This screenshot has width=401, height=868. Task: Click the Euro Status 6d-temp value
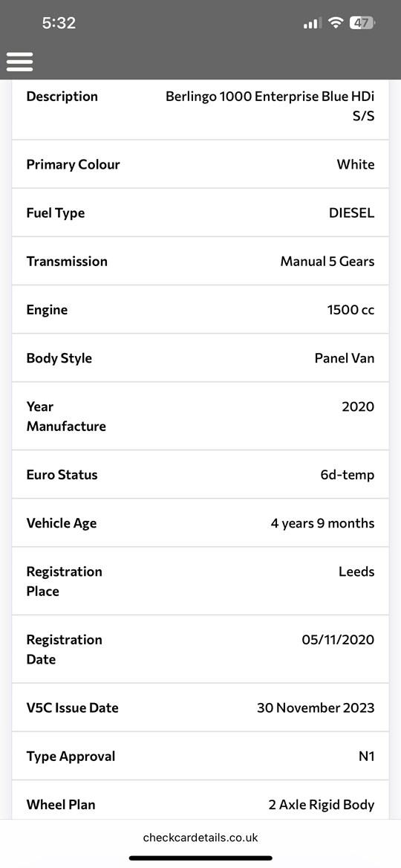348,475
